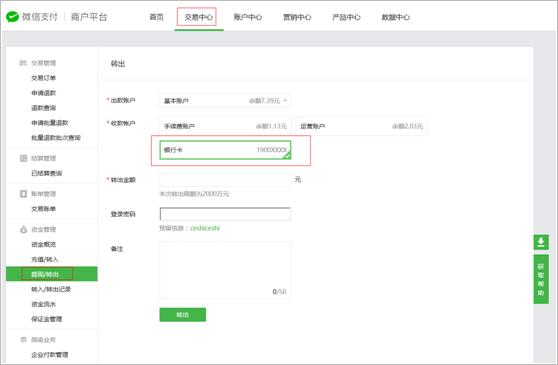Switch to the 交易中心 tab
Viewport: 558px width, 365px height.
pos(198,17)
